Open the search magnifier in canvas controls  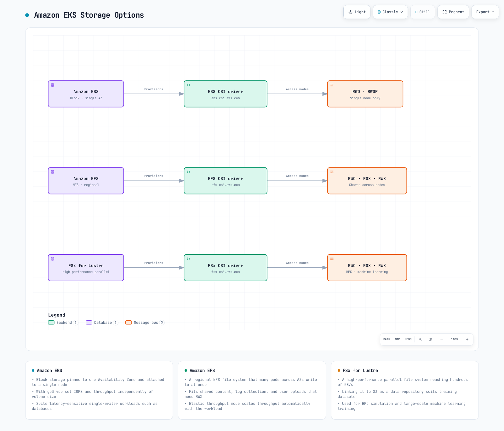coord(420,339)
